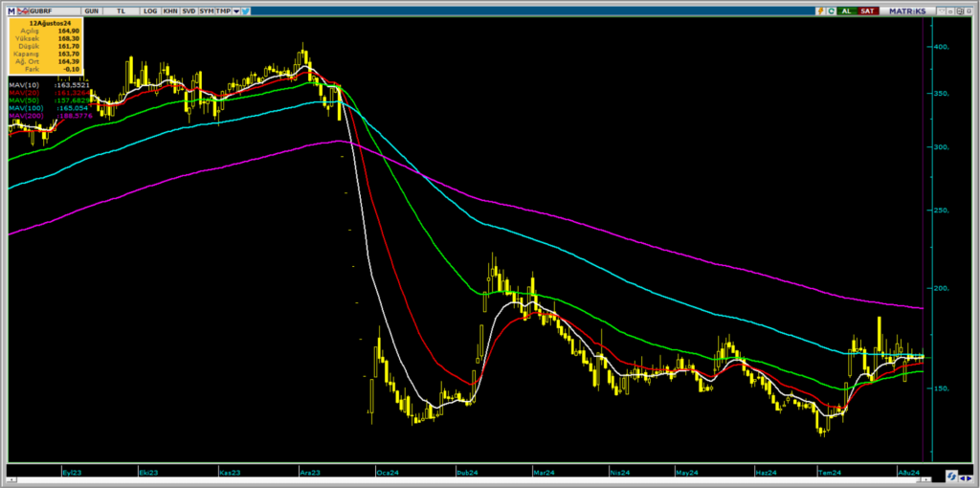This screenshot has height=488, width=980.
Task: Open the GUN period selector
Action: pos(91,11)
